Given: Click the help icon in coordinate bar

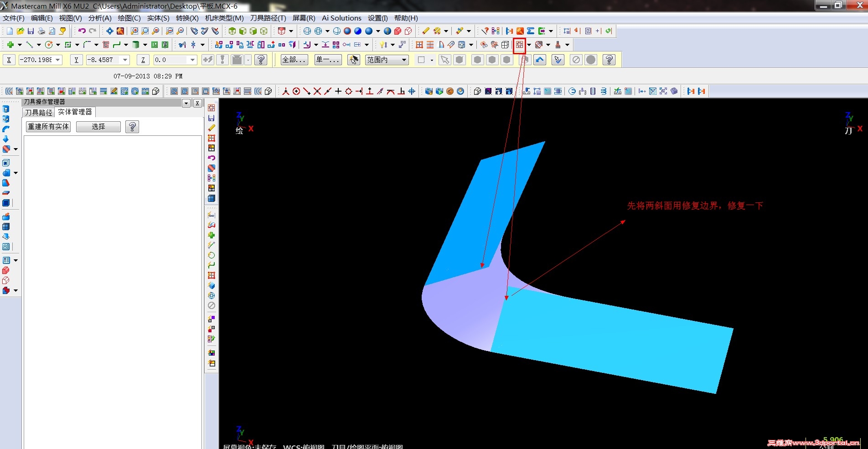Looking at the screenshot, I should click(x=261, y=60).
